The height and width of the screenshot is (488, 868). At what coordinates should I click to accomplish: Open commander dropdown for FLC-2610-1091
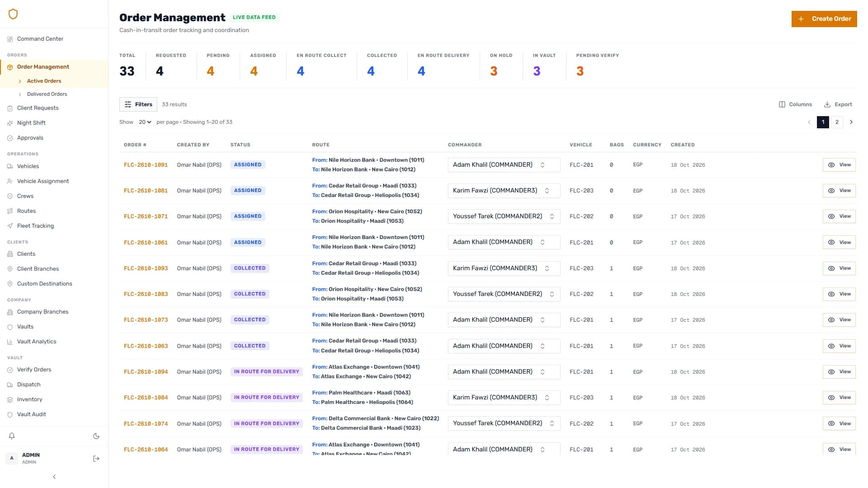(x=504, y=165)
